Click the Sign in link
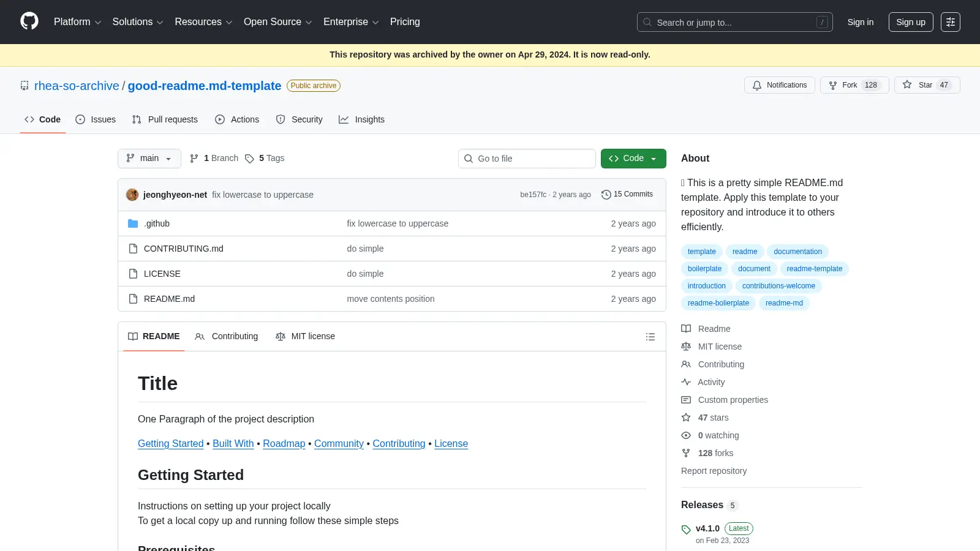The image size is (980, 551). (860, 22)
